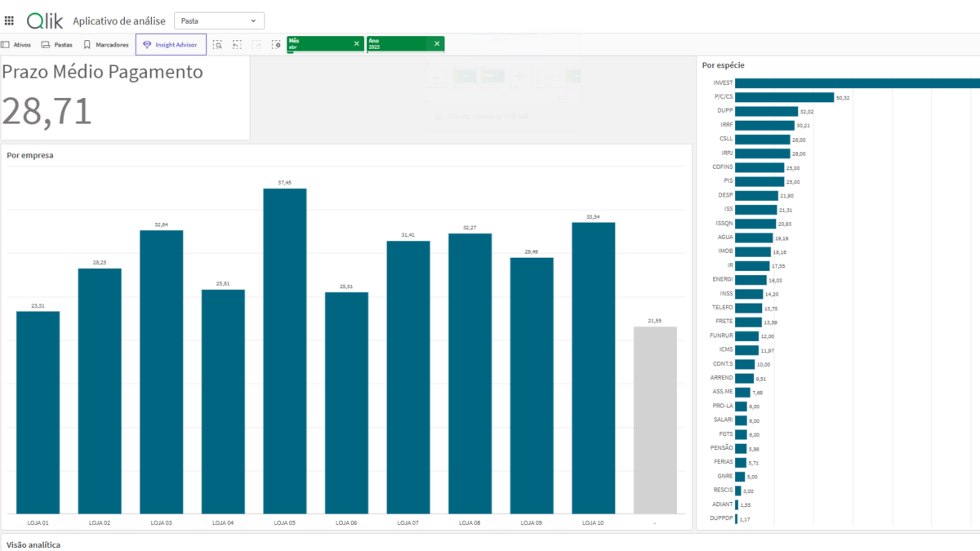The width and height of the screenshot is (980, 551).
Task: Click the clear all selections icon
Action: (x=276, y=45)
